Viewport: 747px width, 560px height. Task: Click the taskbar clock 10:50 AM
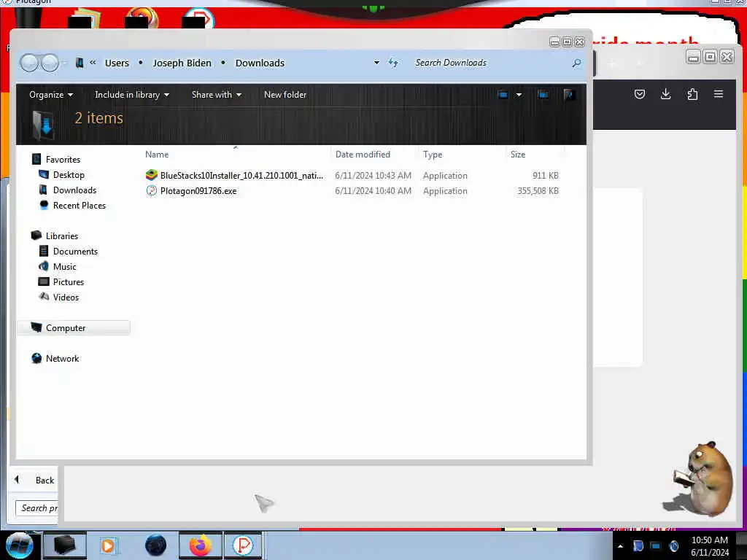click(709, 540)
